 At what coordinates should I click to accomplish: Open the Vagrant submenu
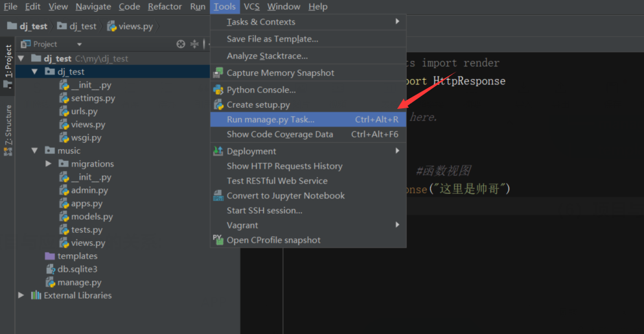point(308,226)
